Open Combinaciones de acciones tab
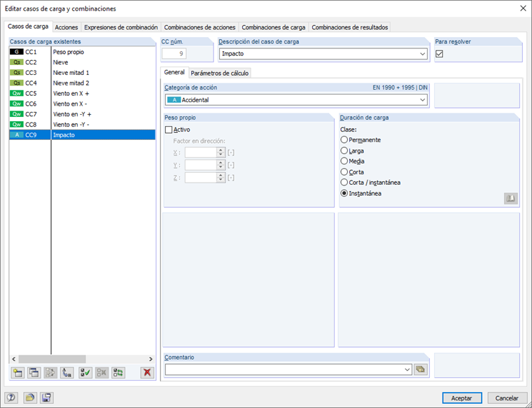The image size is (532, 408). 199,27
